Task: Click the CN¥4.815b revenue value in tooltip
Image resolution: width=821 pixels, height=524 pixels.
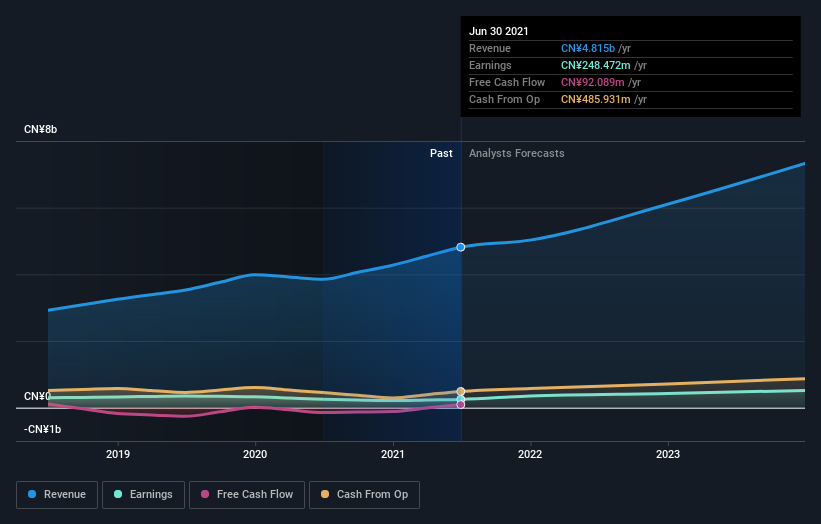Action: pyautogui.click(x=588, y=48)
